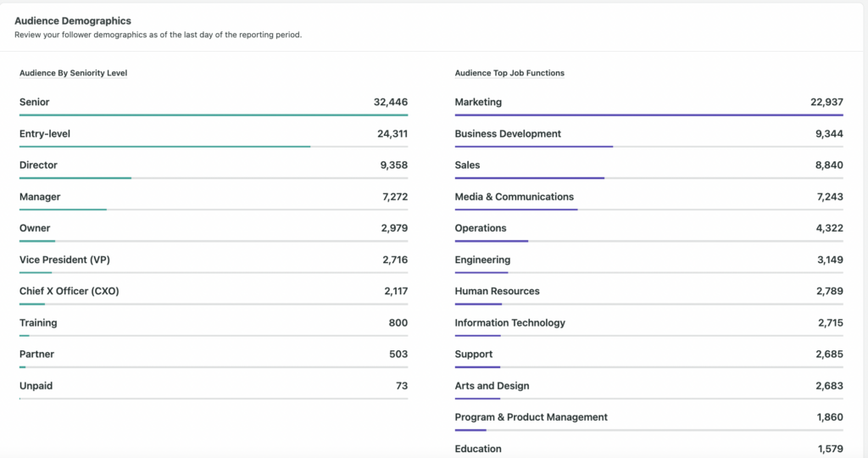Select the Media & Communications label
868x458 pixels.
pyautogui.click(x=514, y=197)
